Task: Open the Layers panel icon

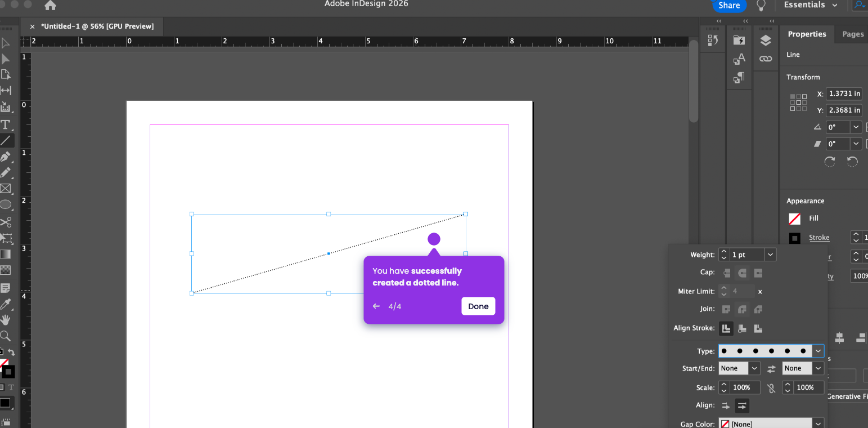Action: click(766, 41)
